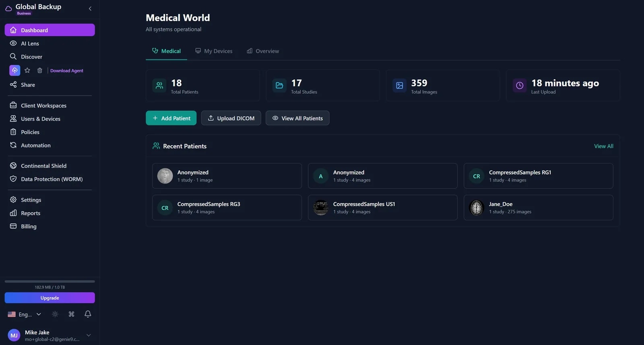Open AI Lens in the sidebar
This screenshot has height=345, width=644.
pos(50,43)
